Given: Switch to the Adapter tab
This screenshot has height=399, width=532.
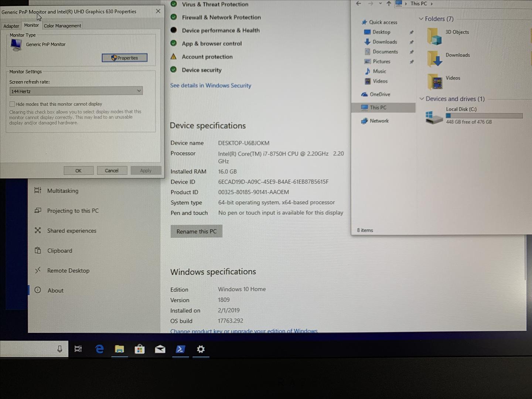Looking at the screenshot, I should pos(11,26).
